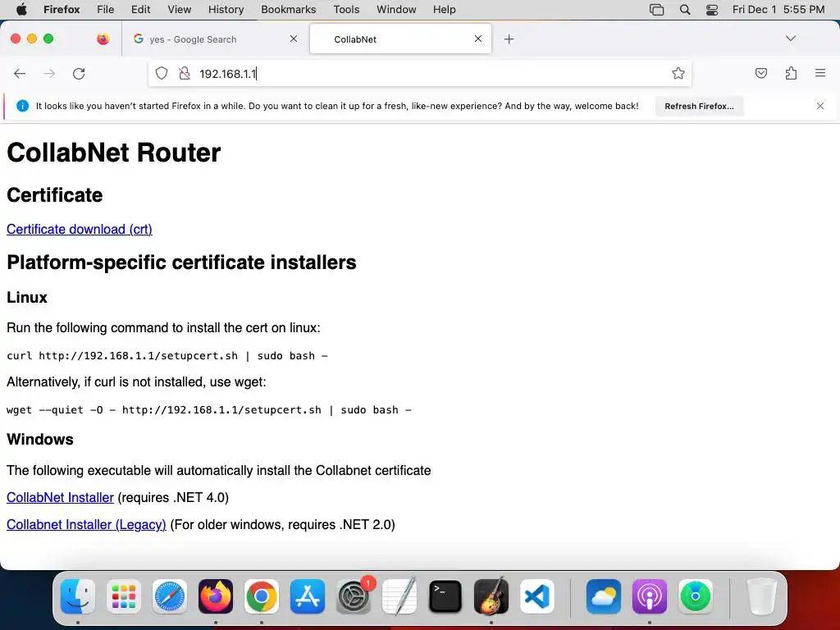
Task: Open System Settings in the dock
Action: tap(354, 596)
